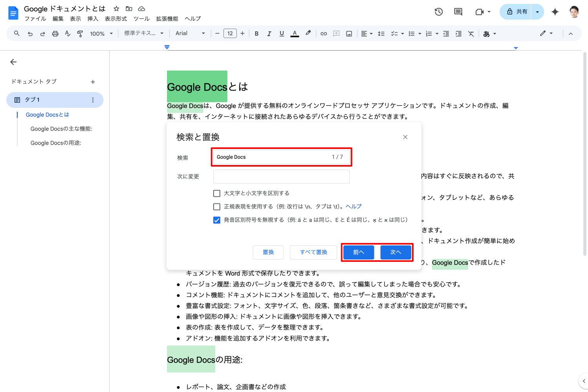Open the 表示形式 menu

116,19
